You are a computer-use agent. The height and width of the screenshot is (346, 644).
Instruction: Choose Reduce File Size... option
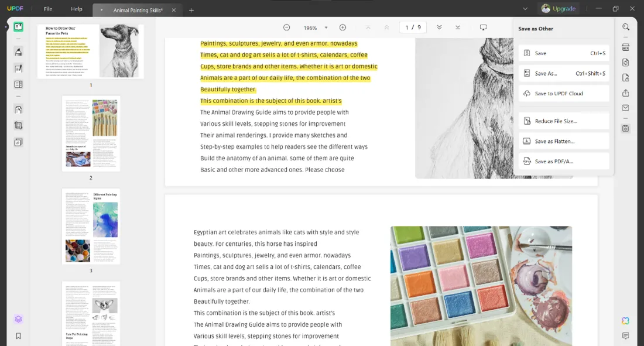point(563,121)
